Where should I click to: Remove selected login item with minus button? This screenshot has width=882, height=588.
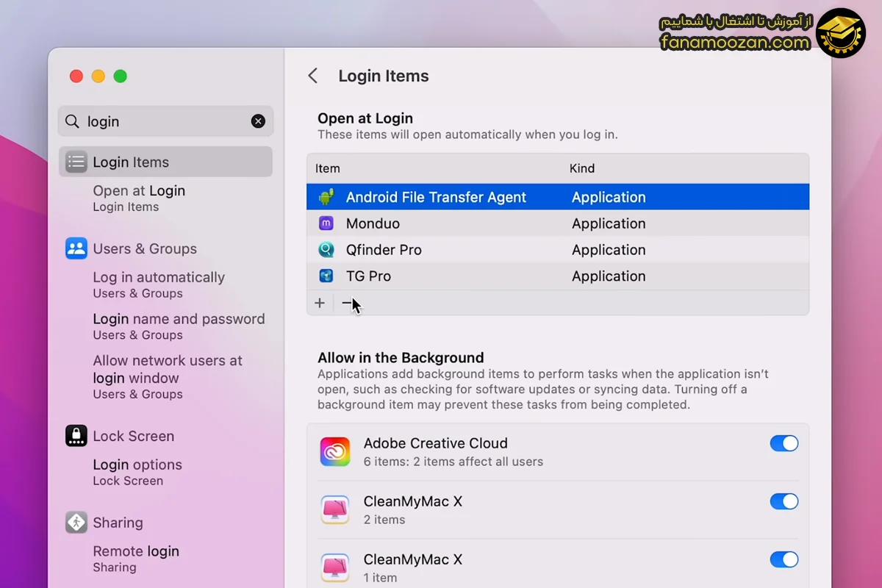(x=347, y=303)
